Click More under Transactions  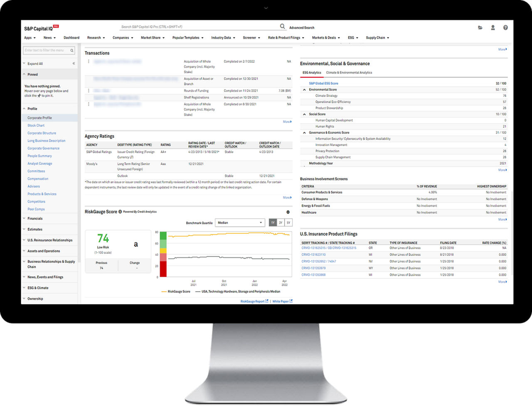coord(287,122)
